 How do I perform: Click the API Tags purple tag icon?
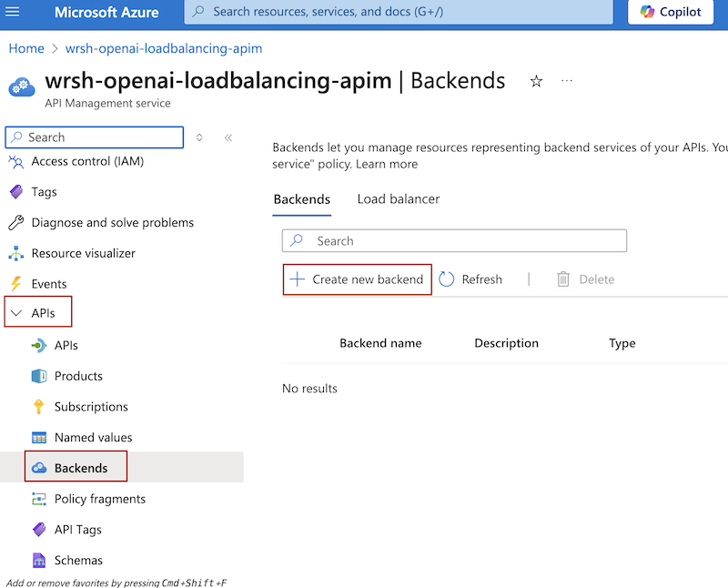tap(39, 529)
